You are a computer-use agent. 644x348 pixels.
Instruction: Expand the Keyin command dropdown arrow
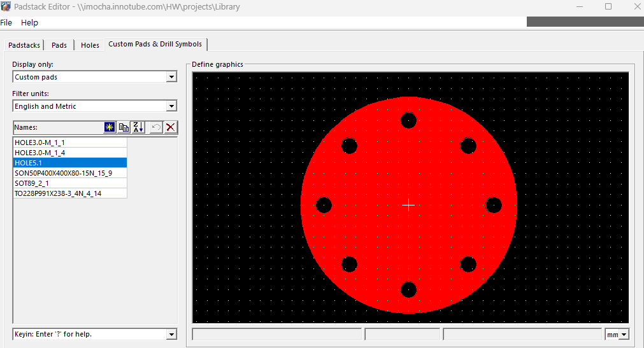171,335
